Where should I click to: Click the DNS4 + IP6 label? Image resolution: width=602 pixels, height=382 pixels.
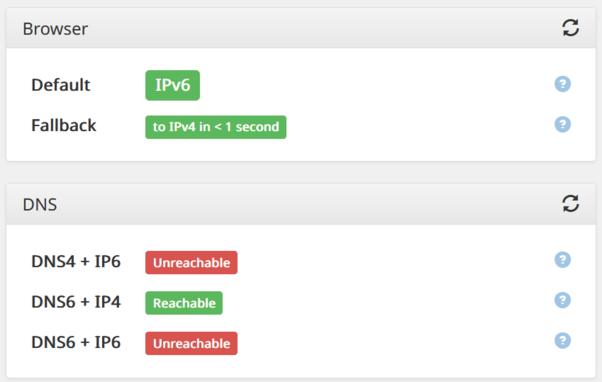click(76, 261)
